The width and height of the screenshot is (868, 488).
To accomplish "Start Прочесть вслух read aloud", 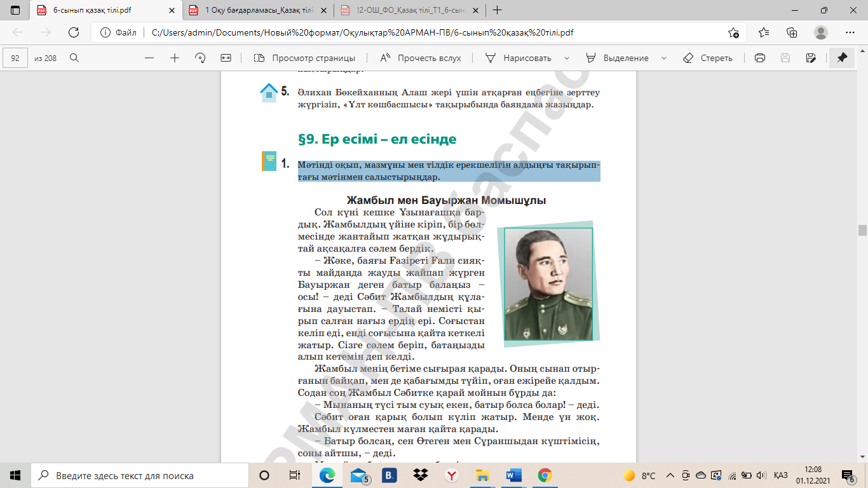I will (x=421, y=58).
